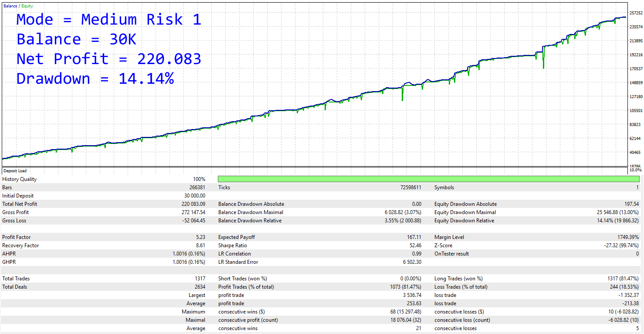Select the 'AHPR' label
The width and height of the screenshot is (644, 334).
point(9,254)
